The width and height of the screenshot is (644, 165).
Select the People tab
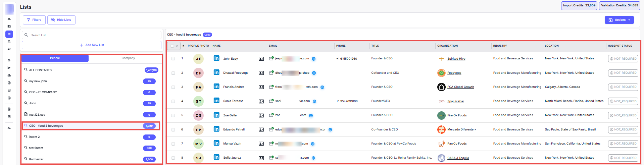(55, 58)
